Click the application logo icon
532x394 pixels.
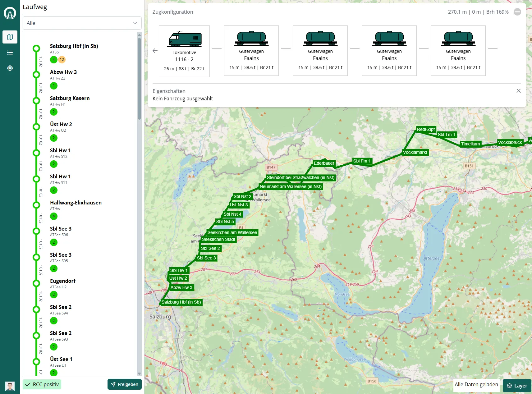click(x=10, y=13)
